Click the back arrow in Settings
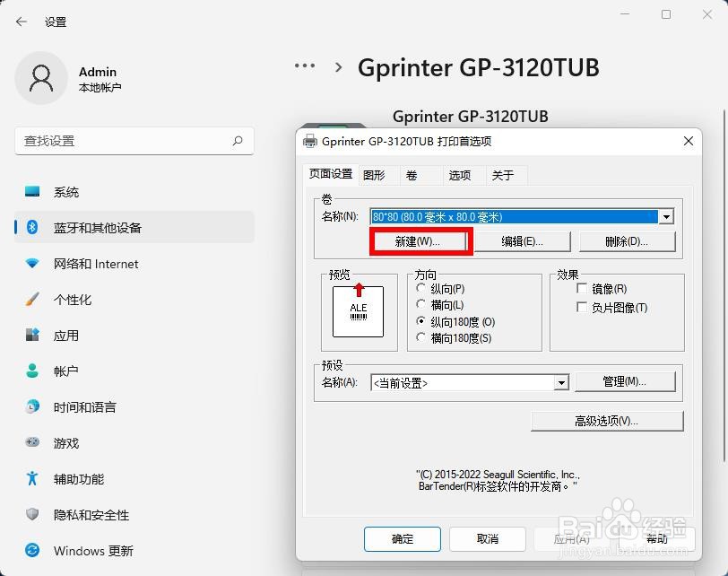Viewport: 728px width, 576px height. [x=22, y=22]
